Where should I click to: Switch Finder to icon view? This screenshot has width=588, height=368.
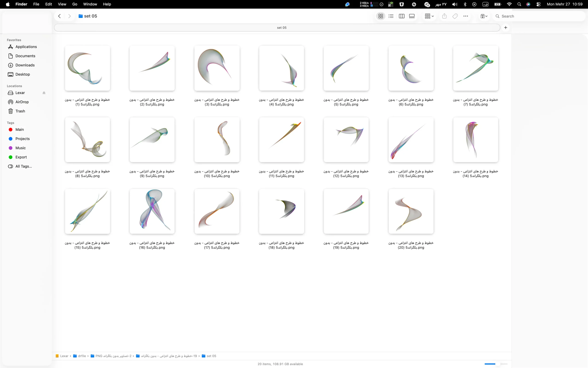(381, 16)
